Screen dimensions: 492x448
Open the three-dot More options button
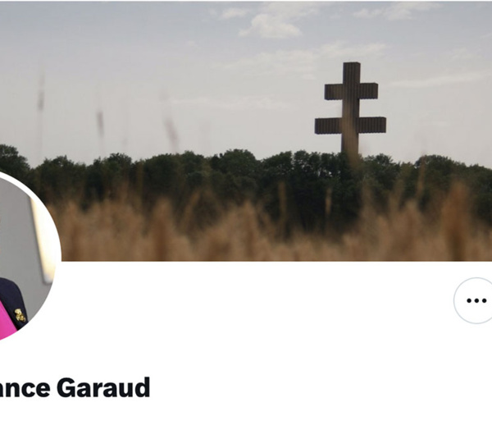pyautogui.click(x=474, y=300)
